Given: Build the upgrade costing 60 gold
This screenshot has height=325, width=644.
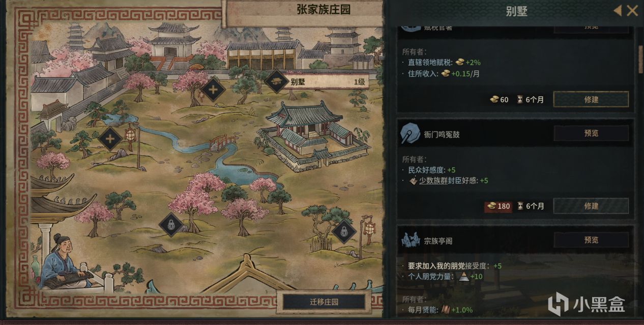Looking at the screenshot, I should (x=591, y=99).
